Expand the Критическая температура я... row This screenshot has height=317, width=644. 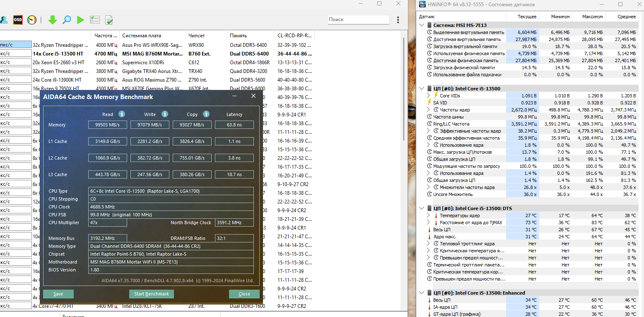pos(429,251)
